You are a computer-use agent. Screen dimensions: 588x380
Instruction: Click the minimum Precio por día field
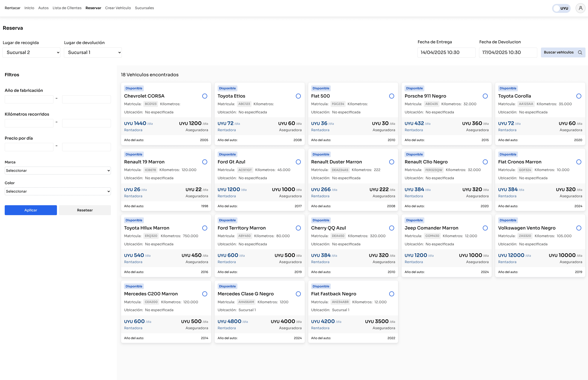[29, 147]
